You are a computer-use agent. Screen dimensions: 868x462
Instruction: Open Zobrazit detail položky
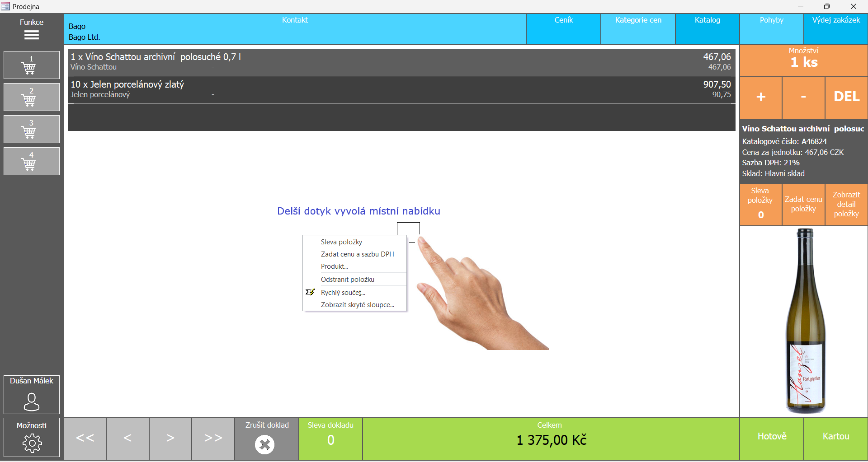[x=846, y=205]
